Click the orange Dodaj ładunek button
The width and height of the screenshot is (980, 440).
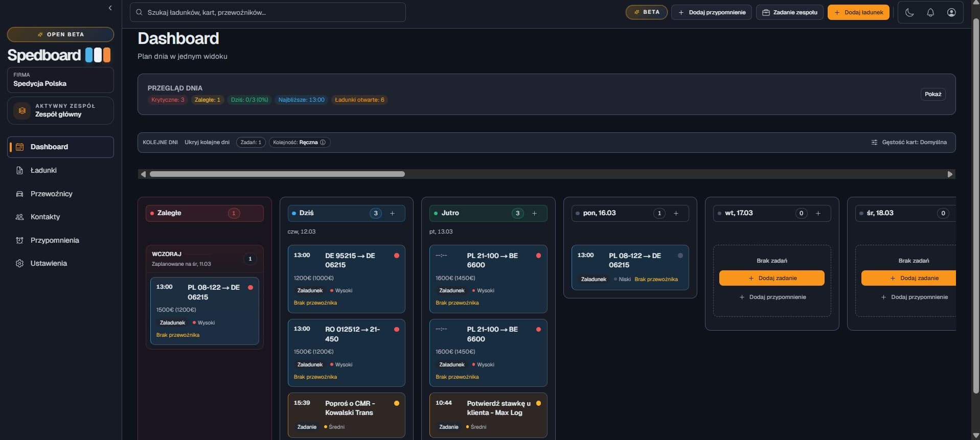tap(858, 12)
